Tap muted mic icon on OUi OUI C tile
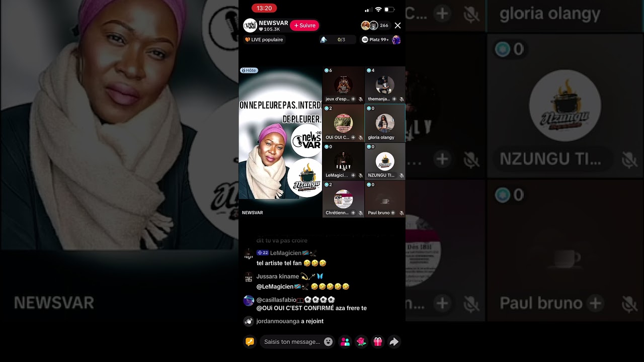Screen dimensions: 644x362 click(x=360, y=137)
